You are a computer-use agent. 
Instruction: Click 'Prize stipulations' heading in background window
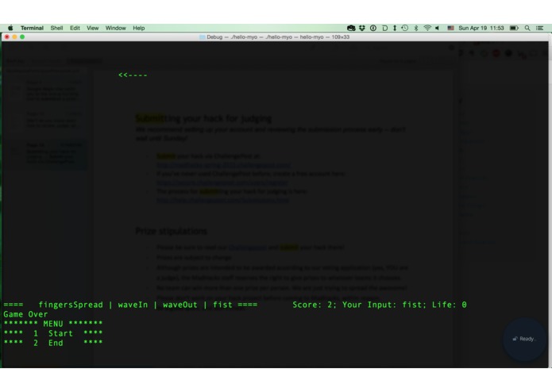172,231
